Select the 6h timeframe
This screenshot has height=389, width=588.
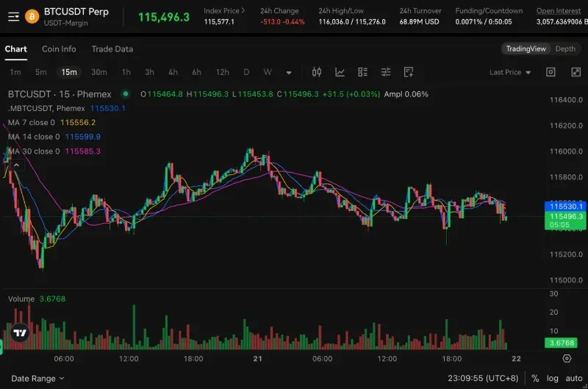[x=196, y=72]
